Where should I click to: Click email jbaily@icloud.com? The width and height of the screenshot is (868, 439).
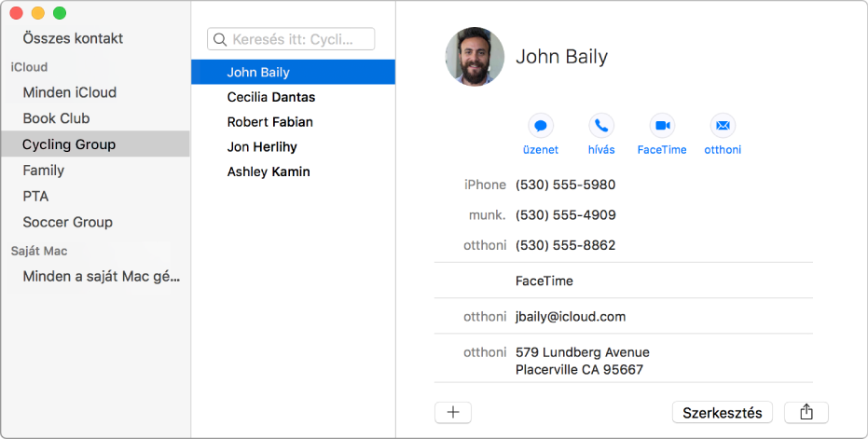point(571,317)
